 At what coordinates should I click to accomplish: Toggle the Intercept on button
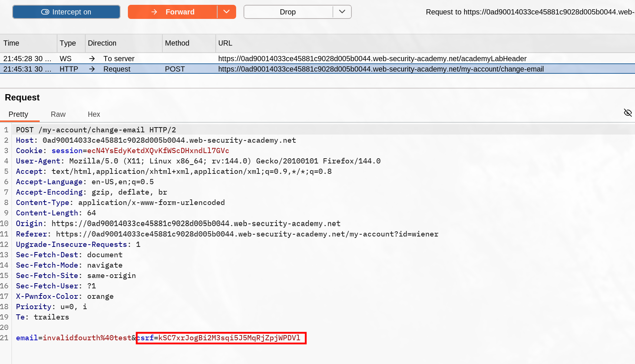(x=66, y=12)
